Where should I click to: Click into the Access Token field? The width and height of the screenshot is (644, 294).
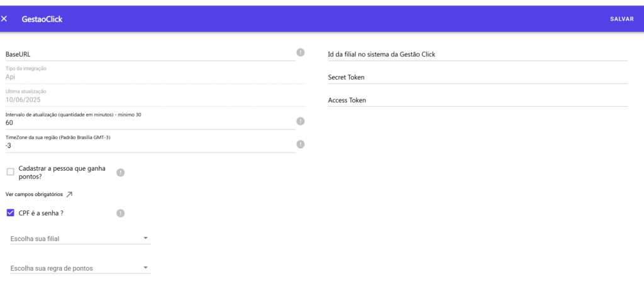pyautogui.click(x=477, y=101)
